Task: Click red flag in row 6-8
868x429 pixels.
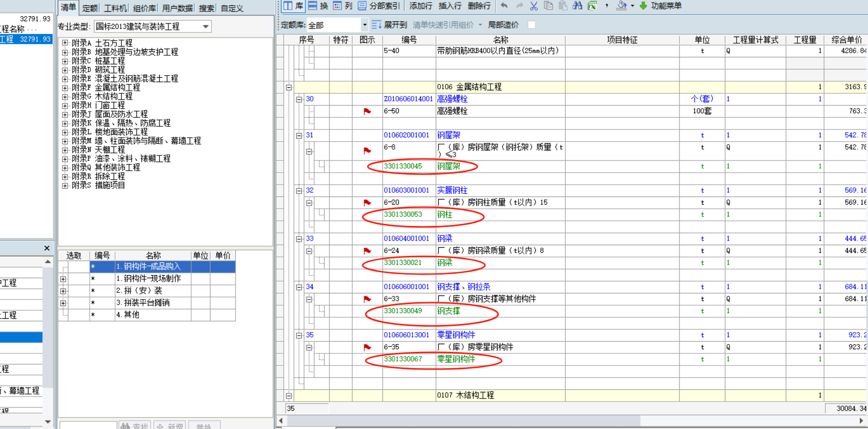Action: pyautogui.click(x=367, y=151)
